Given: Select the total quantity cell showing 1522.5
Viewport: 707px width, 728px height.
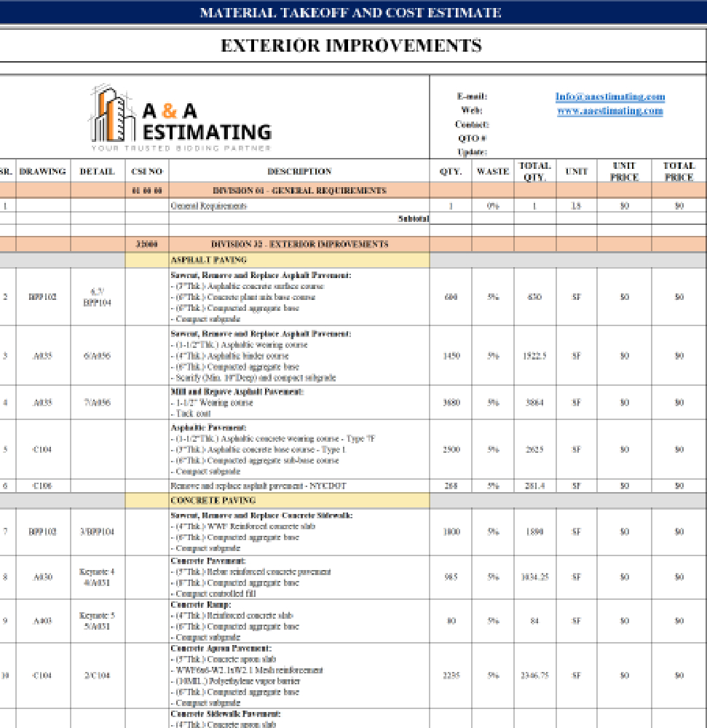Looking at the screenshot, I should [534, 357].
